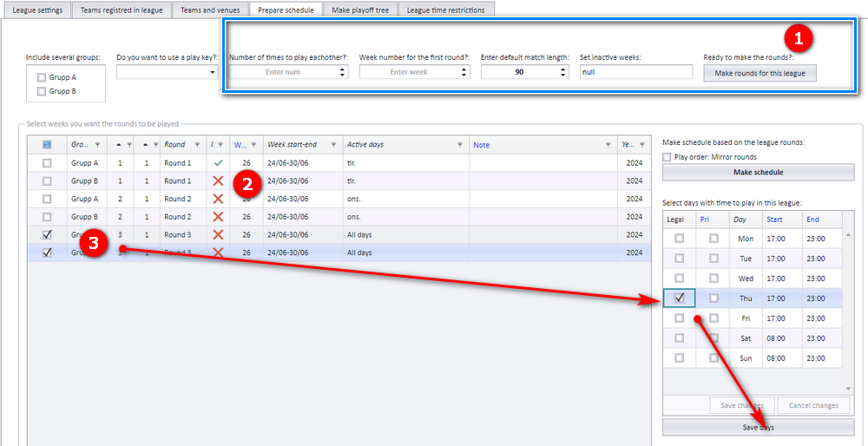The width and height of the screenshot is (868, 446).
Task: Click the red X status of Grupp B Round 2
Action: click(x=218, y=217)
